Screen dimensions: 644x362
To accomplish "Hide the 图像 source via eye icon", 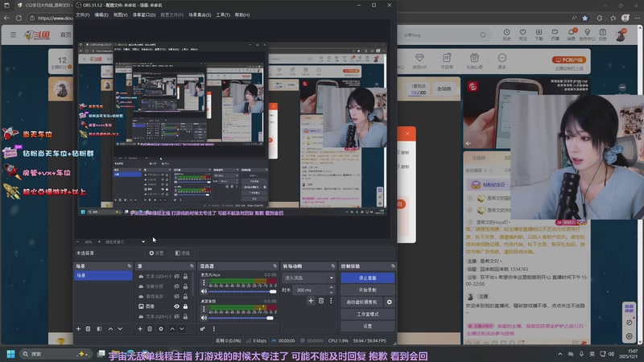I will (x=176, y=306).
